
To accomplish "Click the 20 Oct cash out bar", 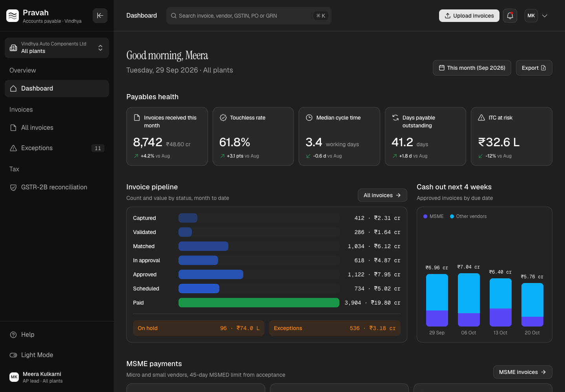I will click(x=532, y=305).
